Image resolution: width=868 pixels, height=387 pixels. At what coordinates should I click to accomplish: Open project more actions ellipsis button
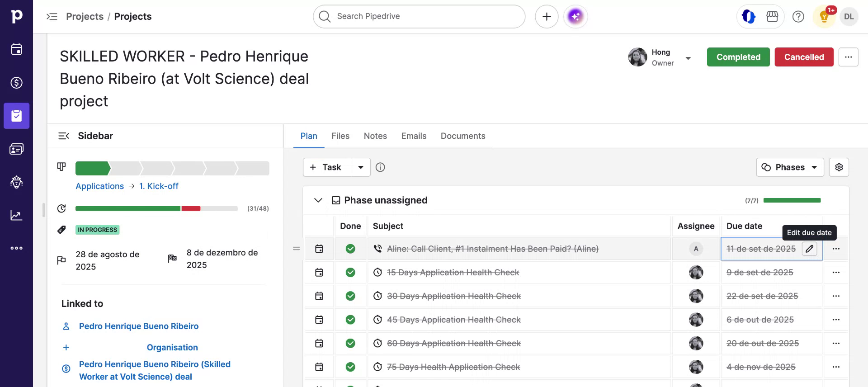(x=849, y=57)
